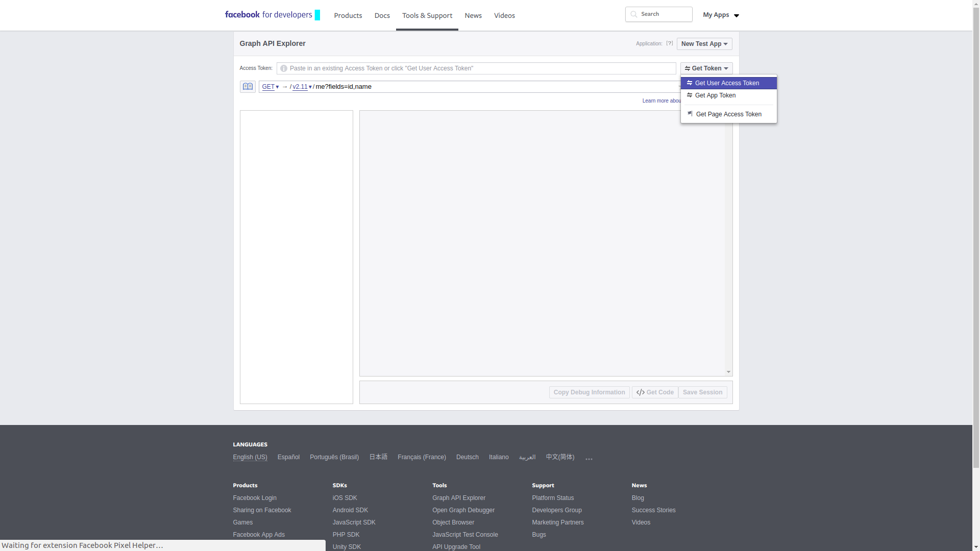Open the Tools & Support tab
Screen dimensions: 980x551
click(x=427, y=15)
